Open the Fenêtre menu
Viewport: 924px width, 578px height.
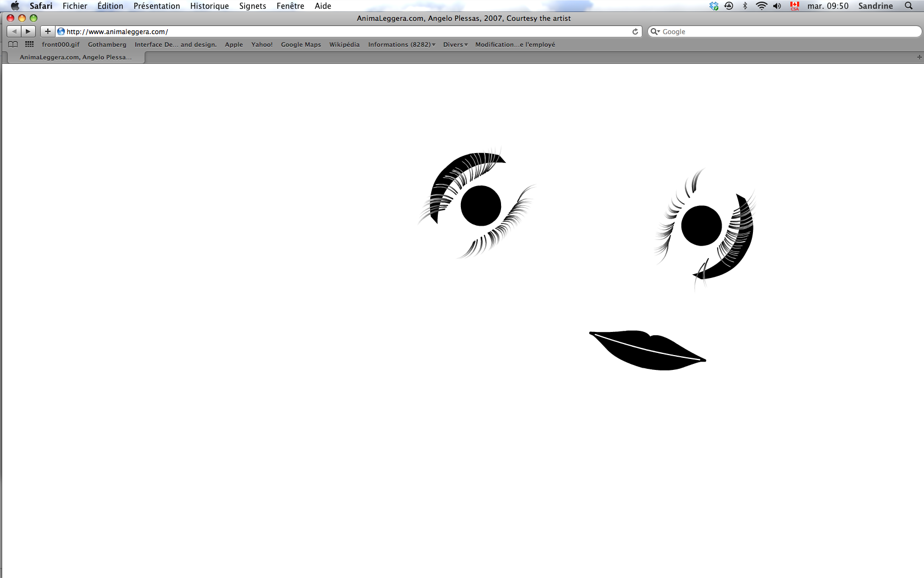click(x=290, y=6)
